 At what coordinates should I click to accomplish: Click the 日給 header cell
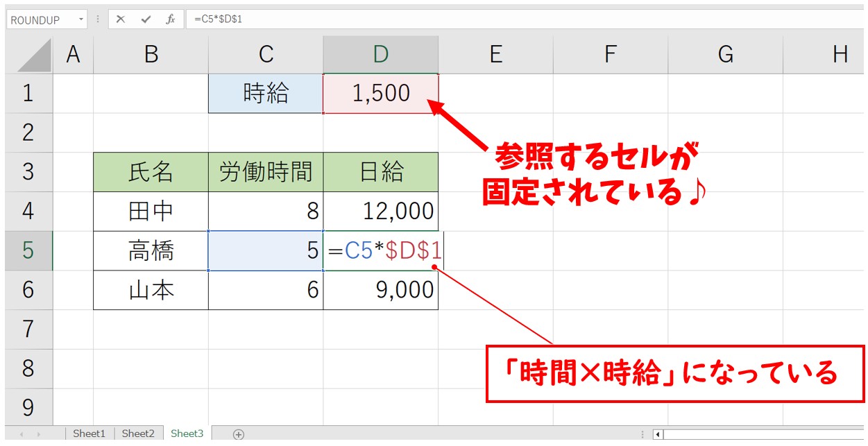[380, 172]
